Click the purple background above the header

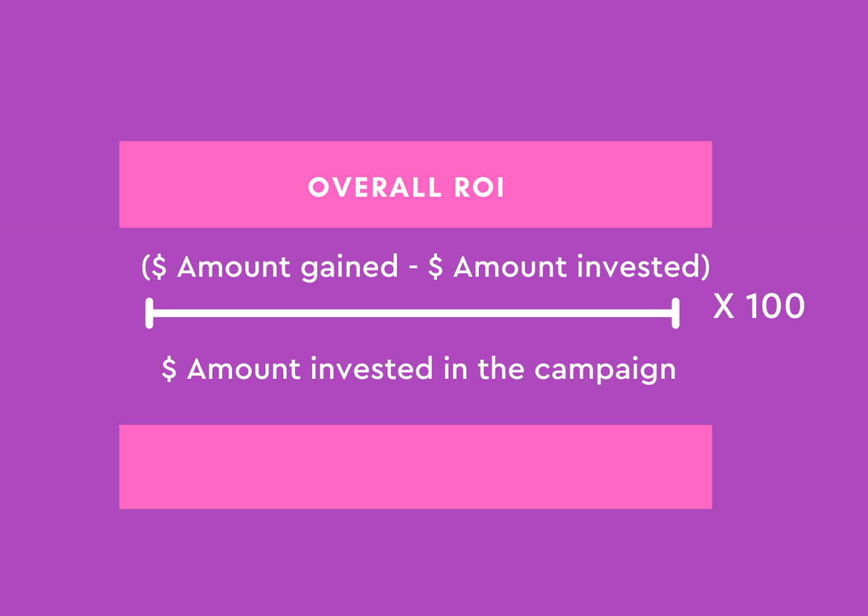434,70
